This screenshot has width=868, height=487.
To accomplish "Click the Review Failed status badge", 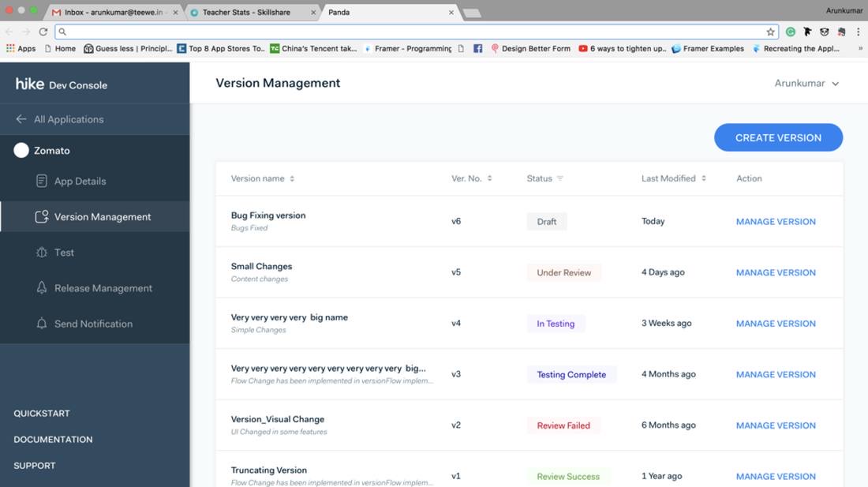I will click(x=563, y=425).
